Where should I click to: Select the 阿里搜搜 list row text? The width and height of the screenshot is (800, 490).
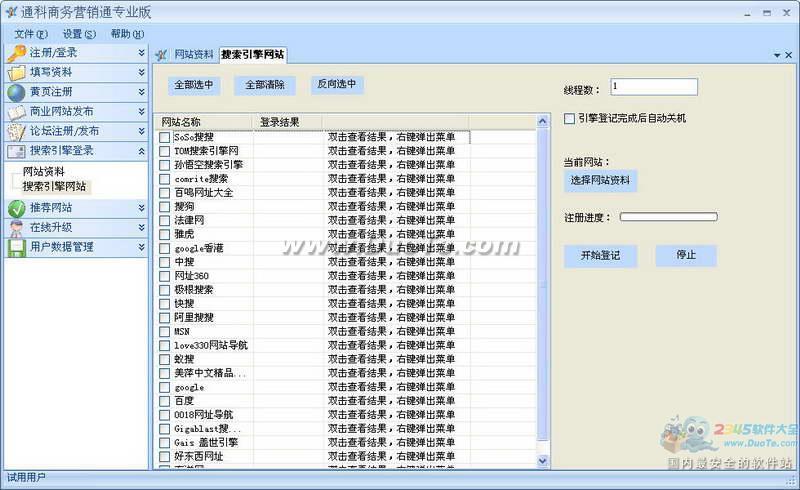194,317
